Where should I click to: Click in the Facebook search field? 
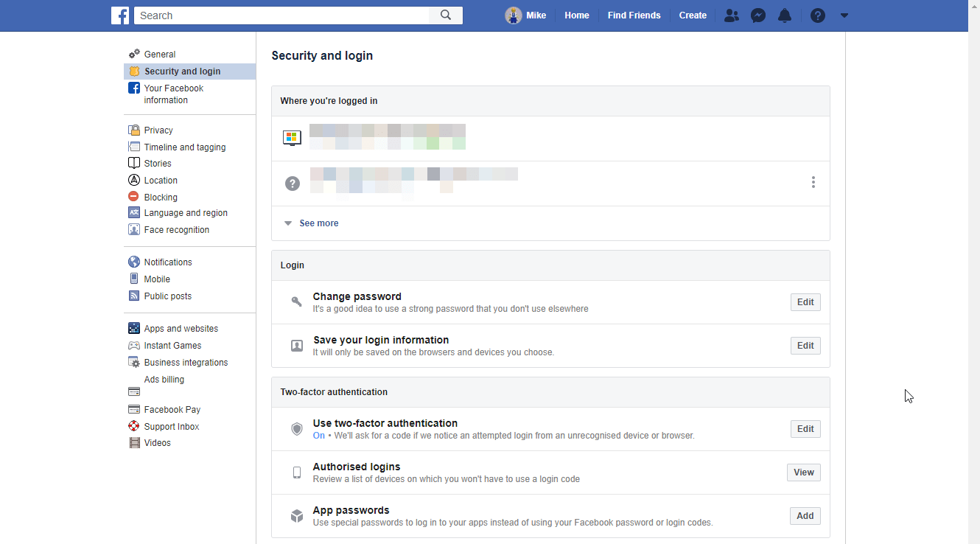pyautogui.click(x=280, y=15)
